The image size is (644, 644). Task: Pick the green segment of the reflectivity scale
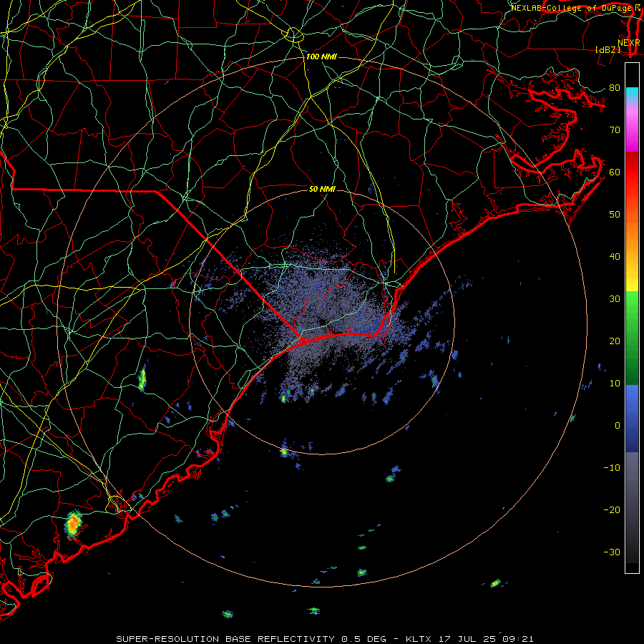click(632, 338)
